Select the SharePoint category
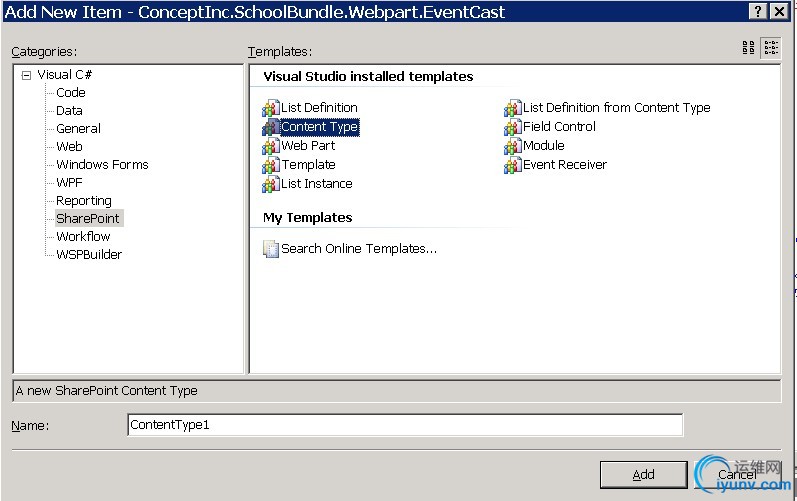797x501 pixels. pos(88,218)
